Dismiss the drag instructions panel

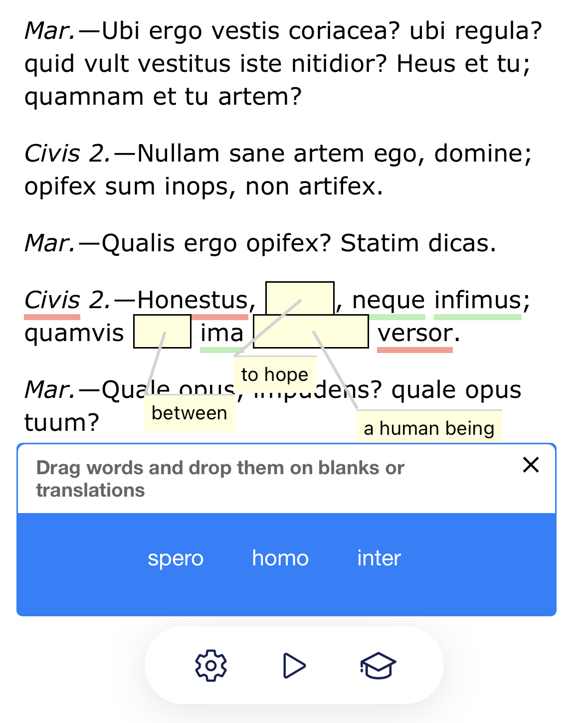[x=530, y=465]
